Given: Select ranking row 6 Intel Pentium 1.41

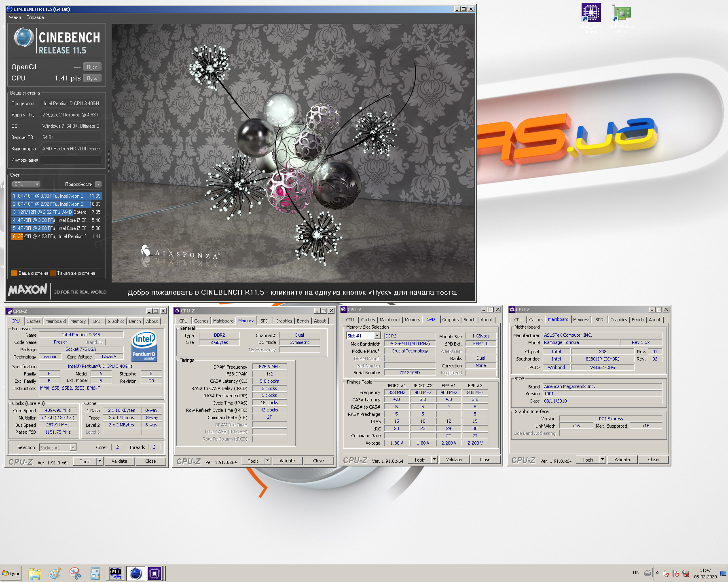Looking at the screenshot, I should (x=57, y=236).
